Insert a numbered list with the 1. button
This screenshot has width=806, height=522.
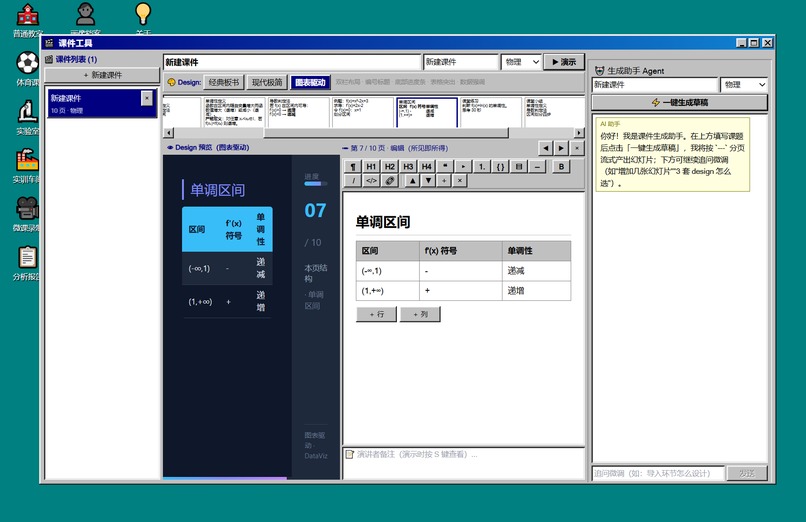pyautogui.click(x=482, y=166)
